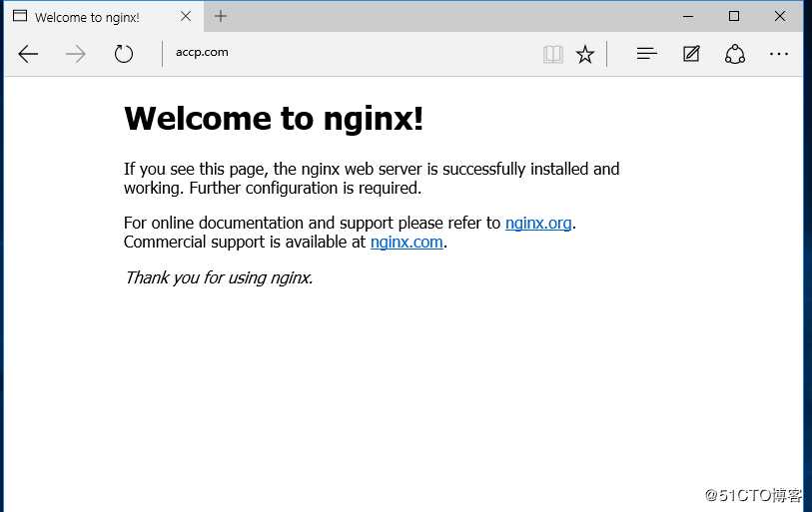This screenshot has width=812, height=512.
Task: Open the Hub lines icon
Action: tap(647, 53)
